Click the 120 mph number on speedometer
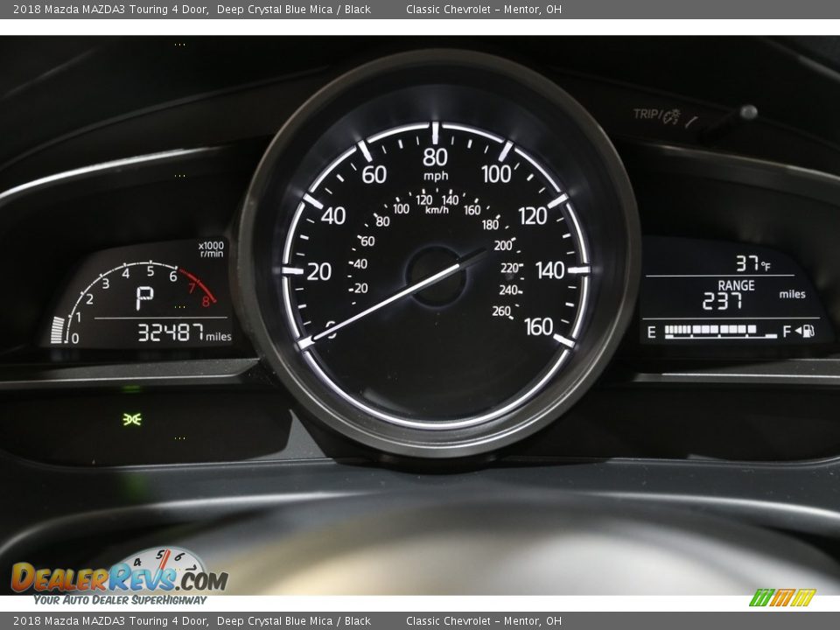 point(533,216)
